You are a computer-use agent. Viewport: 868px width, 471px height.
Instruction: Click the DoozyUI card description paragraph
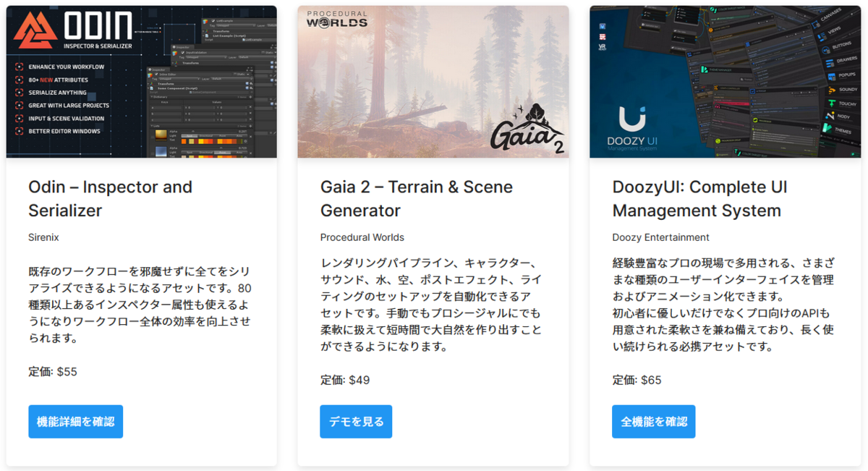pos(725,305)
